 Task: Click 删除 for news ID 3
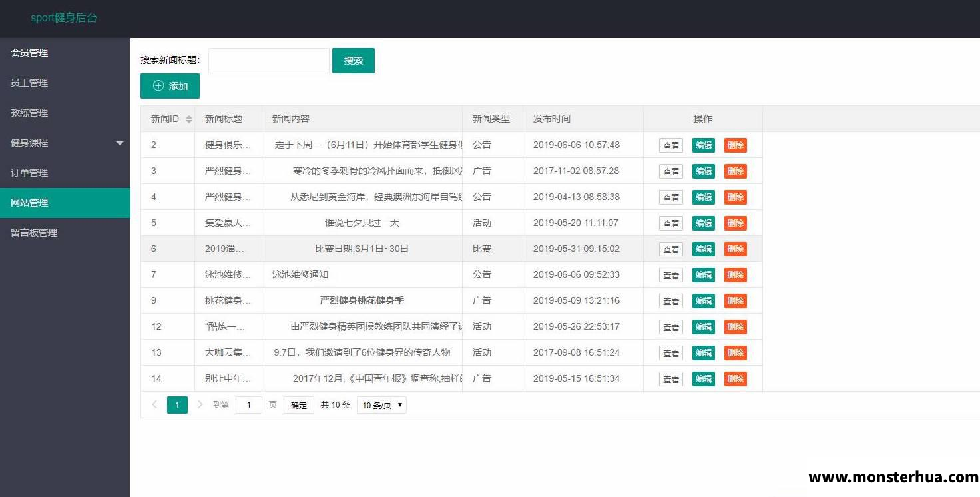tap(736, 171)
